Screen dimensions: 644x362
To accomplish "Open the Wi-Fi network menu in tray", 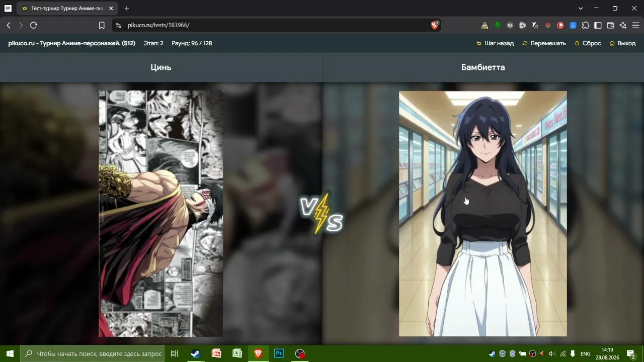I will pos(562,353).
